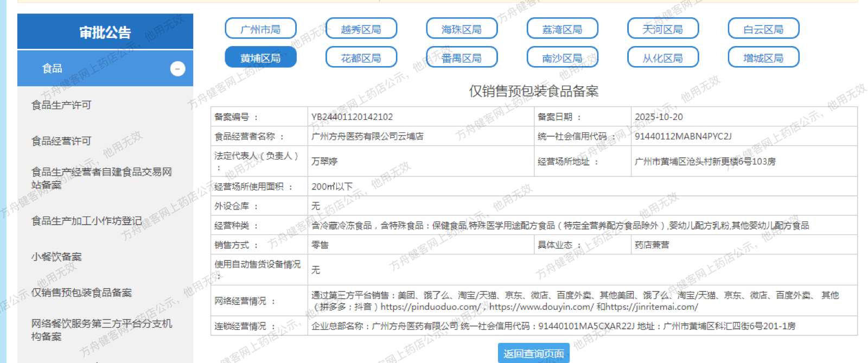This screenshot has width=868, height=363.
Task: Select the 广州市局 bureau tab
Action: (x=260, y=29)
